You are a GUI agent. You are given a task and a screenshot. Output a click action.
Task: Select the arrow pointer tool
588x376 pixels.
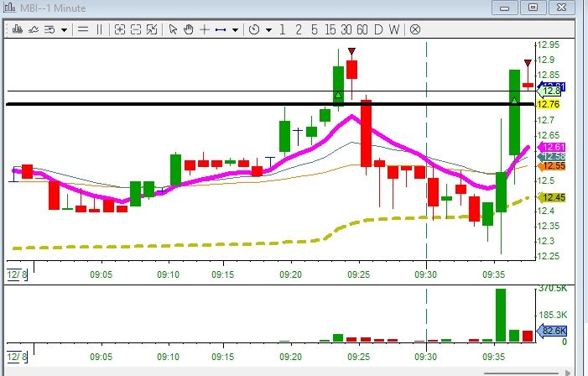click(173, 29)
